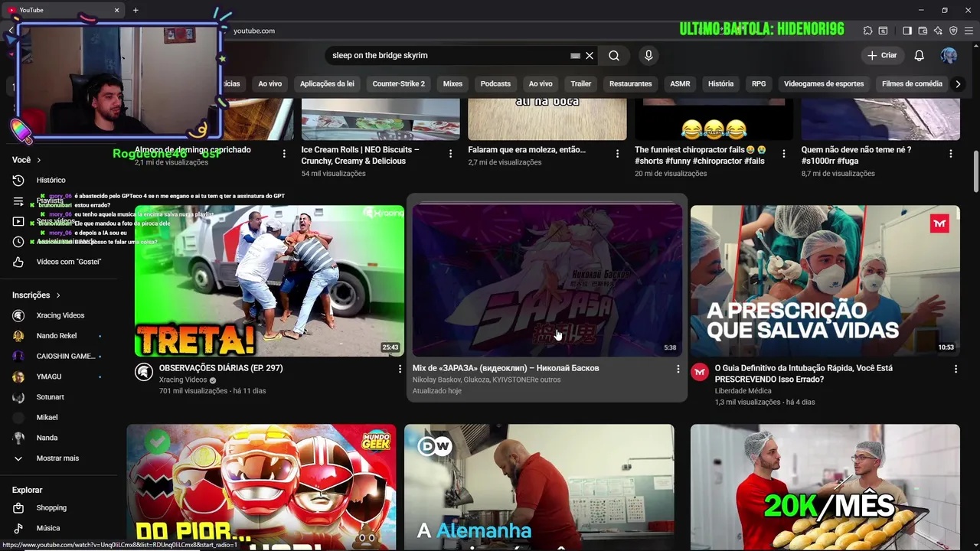Click the Criar button
The width and height of the screenshot is (980, 551).
[882, 55]
